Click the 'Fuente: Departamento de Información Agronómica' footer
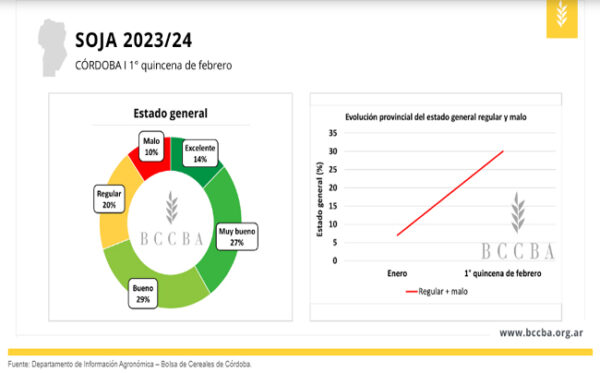Image resolution: width=600 pixels, height=373 pixels. pos(129,364)
